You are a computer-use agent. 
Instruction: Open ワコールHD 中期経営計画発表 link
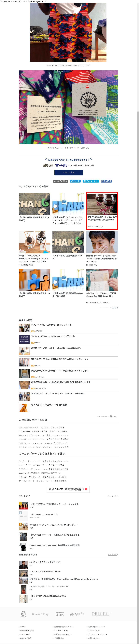pos(43,432)
